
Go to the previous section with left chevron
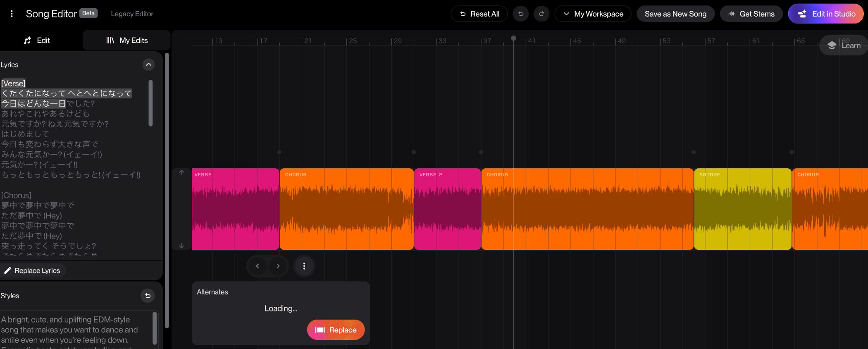point(258,266)
